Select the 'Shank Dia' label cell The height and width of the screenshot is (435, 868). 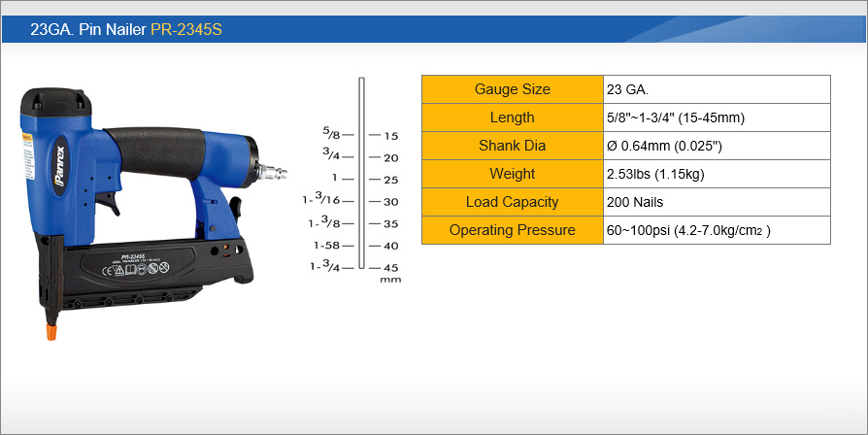[512, 146]
